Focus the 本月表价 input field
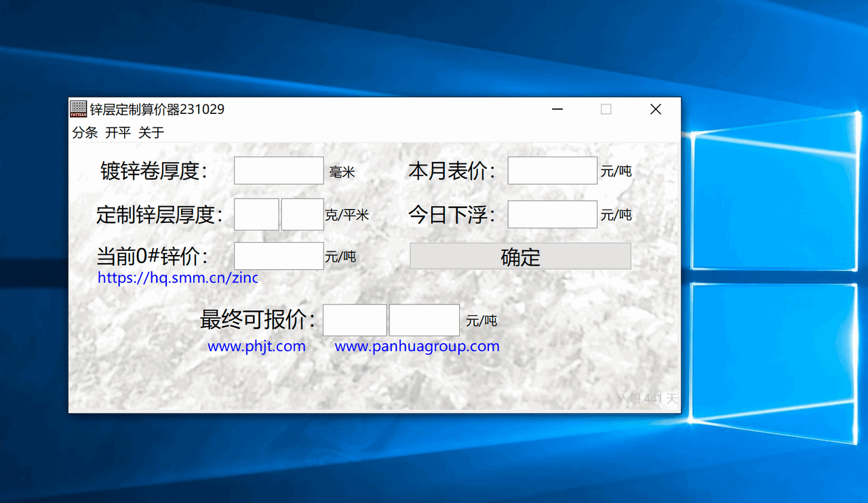This screenshot has height=503, width=868. pos(552,171)
